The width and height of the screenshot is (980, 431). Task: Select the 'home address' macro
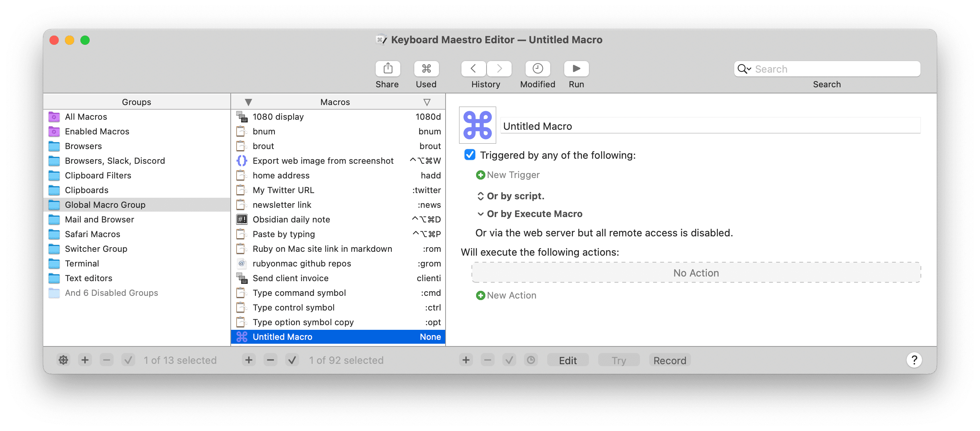tap(338, 175)
